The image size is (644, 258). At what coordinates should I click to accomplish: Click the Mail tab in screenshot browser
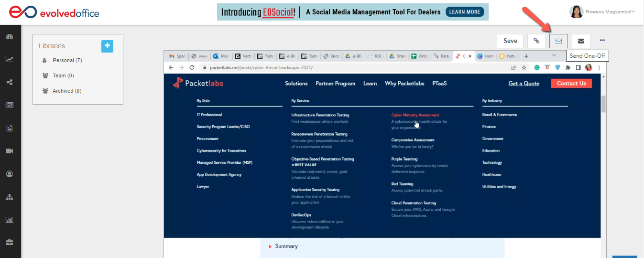point(221,56)
